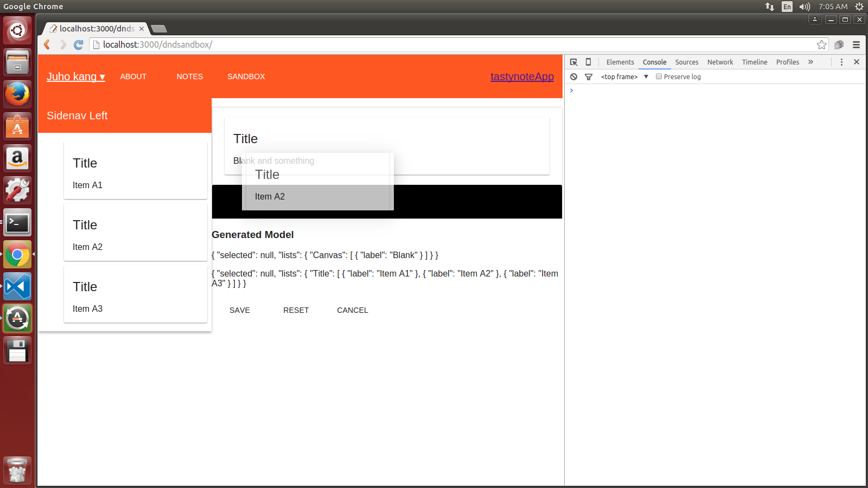
Task: Open Files manager in the launcher
Action: tap(17, 62)
